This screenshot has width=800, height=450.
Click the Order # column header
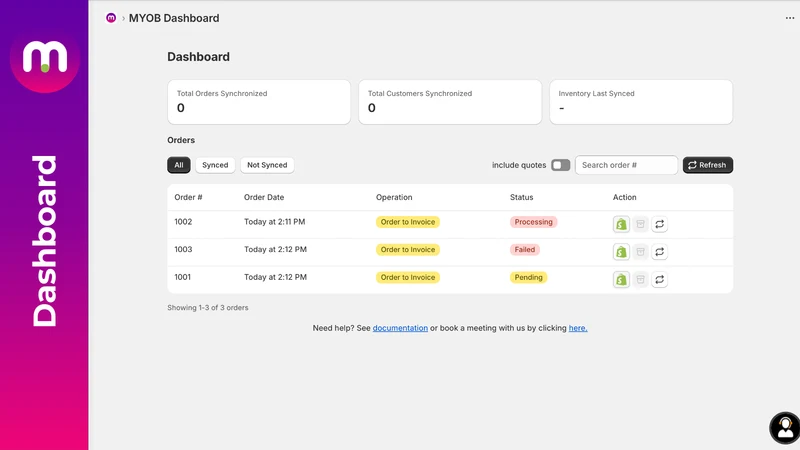tap(188, 197)
